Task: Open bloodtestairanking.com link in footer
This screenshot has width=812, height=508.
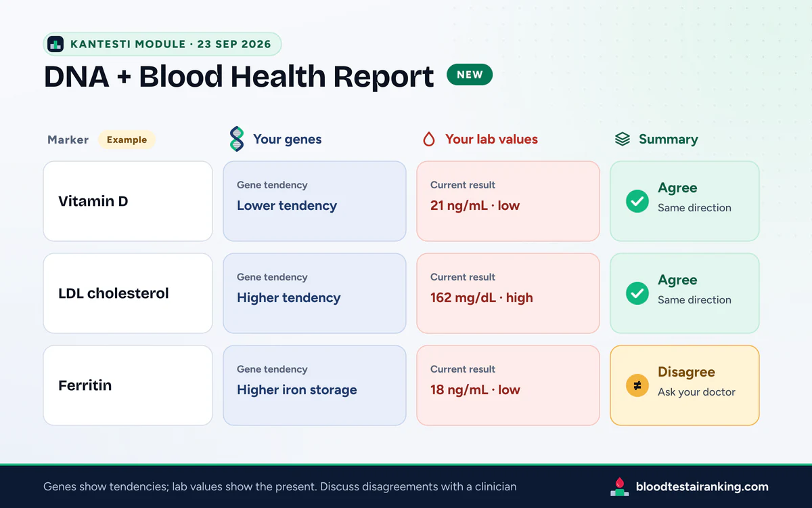Action: click(x=702, y=486)
